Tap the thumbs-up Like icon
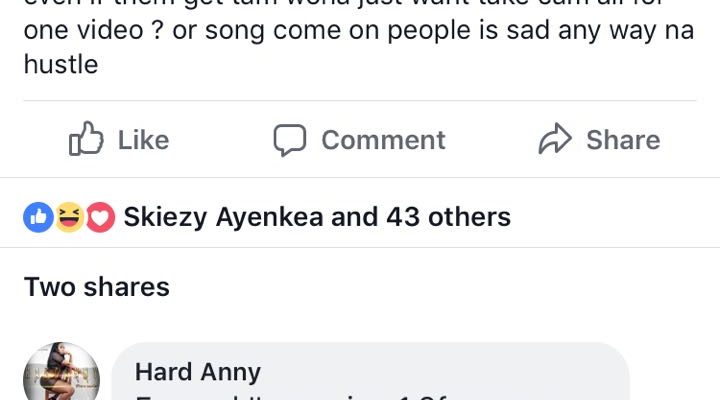Screen dimensions: 720x400 tap(86, 140)
